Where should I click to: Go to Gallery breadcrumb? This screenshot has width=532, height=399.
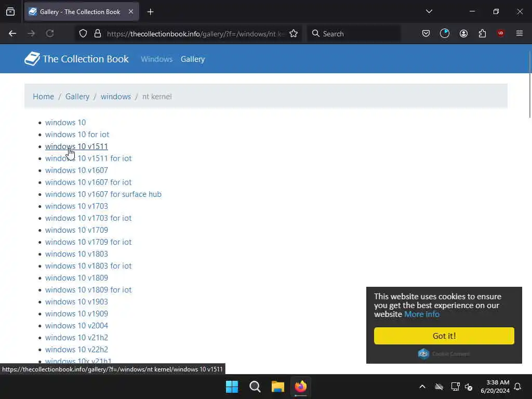click(77, 96)
